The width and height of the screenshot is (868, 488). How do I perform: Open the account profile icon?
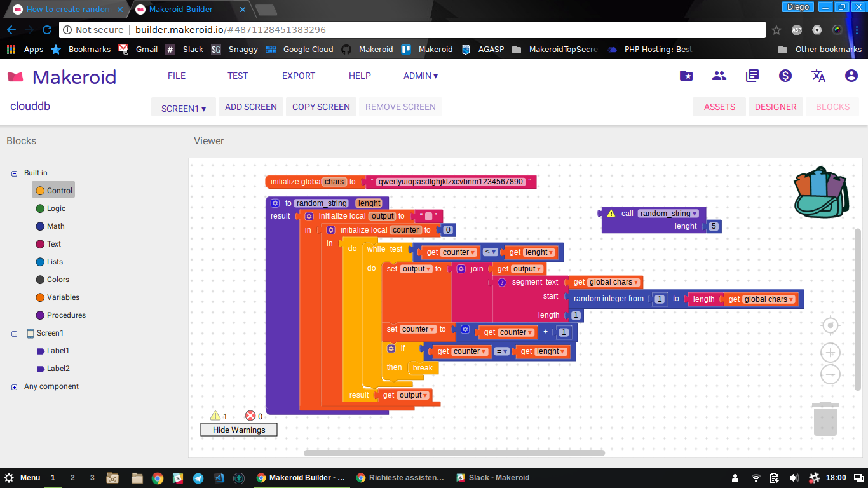[x=851, y=76]
